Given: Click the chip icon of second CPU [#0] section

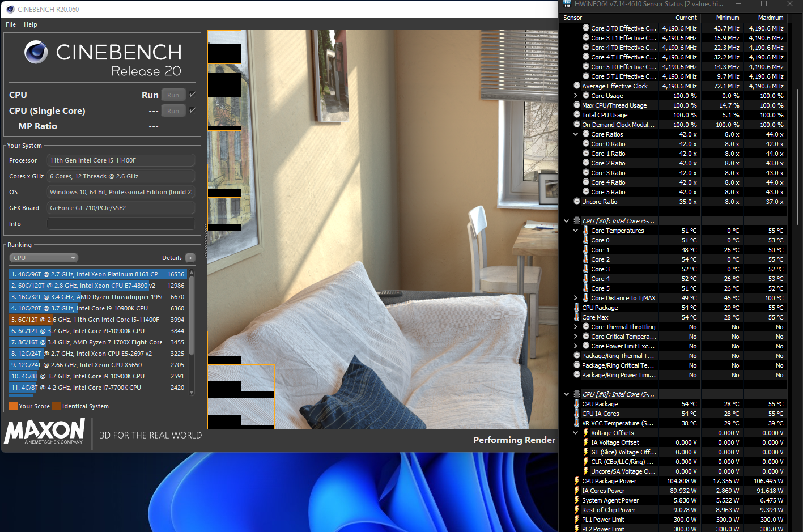Looking at the screenshot, I should 577,394.
